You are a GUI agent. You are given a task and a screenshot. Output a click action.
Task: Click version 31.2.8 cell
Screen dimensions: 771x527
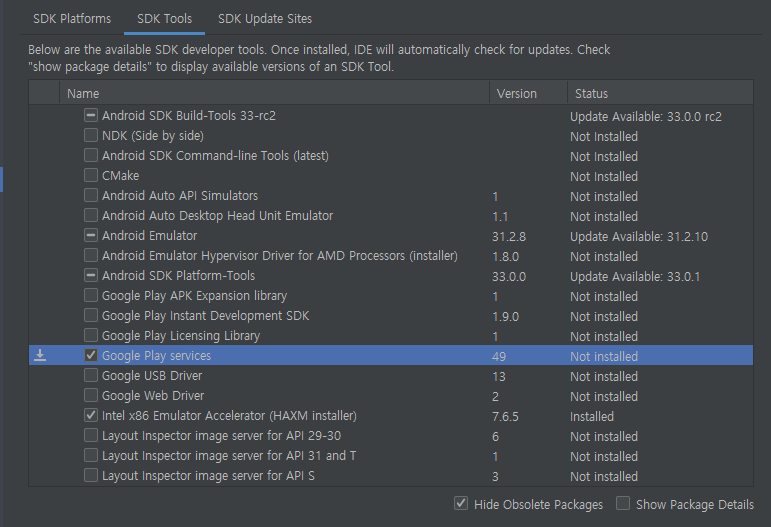point(509,236)
